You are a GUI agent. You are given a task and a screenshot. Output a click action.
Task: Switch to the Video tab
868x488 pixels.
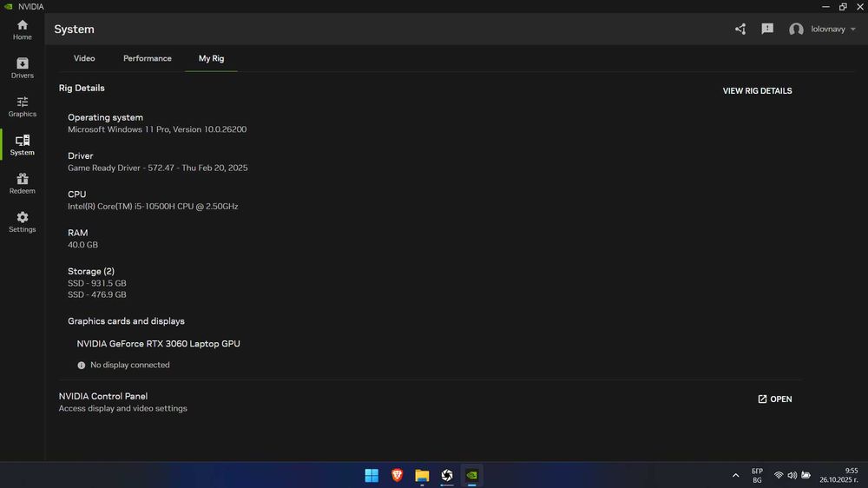point(84,58)
